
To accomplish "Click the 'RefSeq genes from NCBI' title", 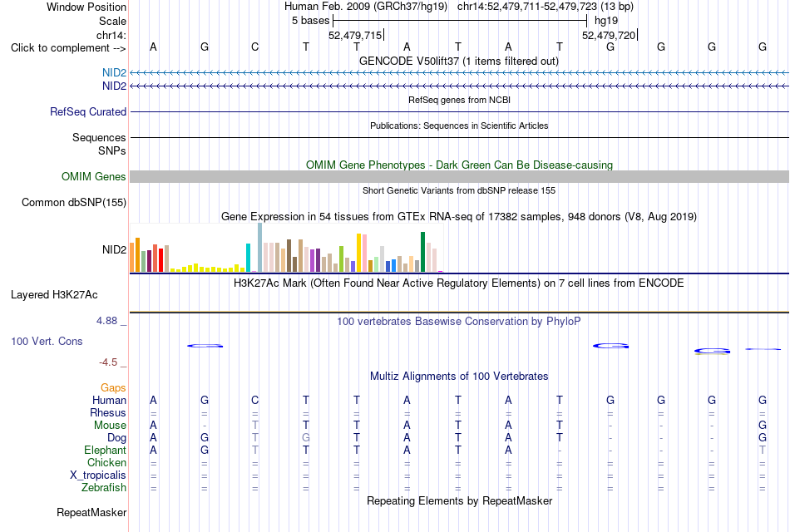I will tap(459, 100).
